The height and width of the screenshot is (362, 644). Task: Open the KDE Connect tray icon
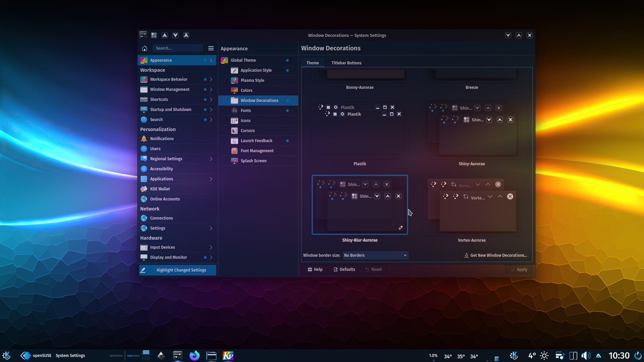pos(573,356)
